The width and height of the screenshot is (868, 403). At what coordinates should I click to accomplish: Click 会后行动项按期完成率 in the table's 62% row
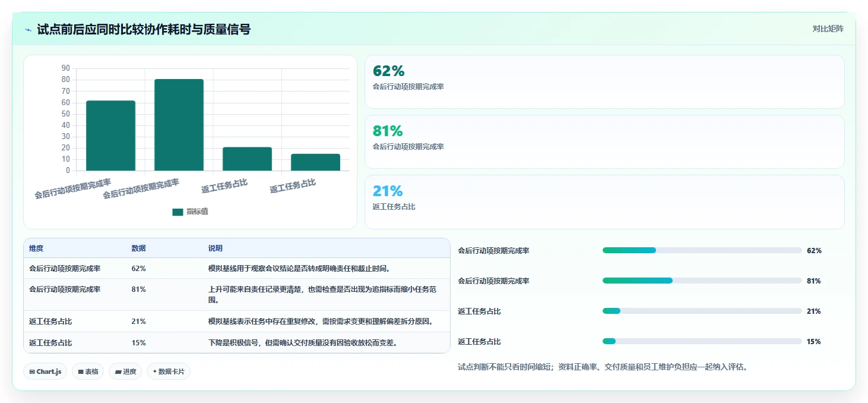click(65, 269)
